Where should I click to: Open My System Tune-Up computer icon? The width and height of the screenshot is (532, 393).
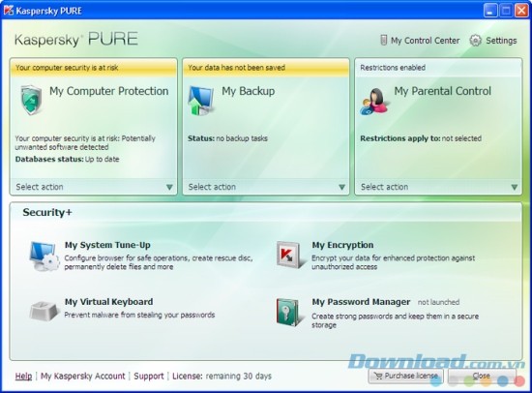coord(44,257)
